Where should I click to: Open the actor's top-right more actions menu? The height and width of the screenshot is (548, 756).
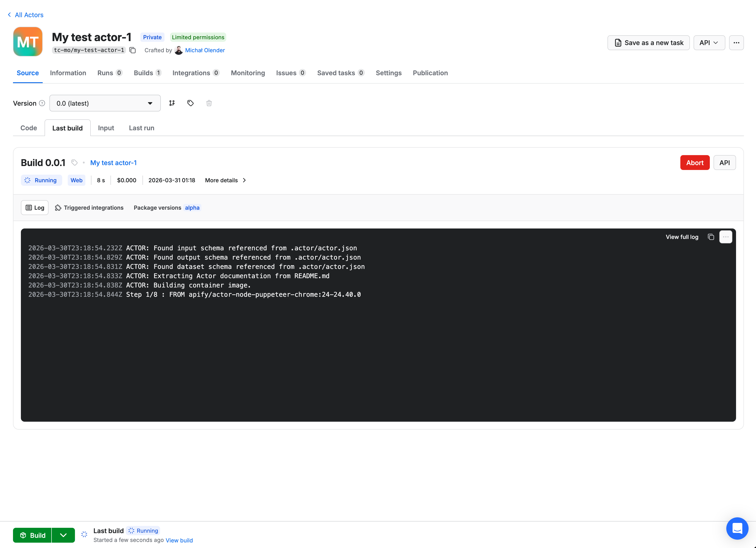click(x=736, y=43)
